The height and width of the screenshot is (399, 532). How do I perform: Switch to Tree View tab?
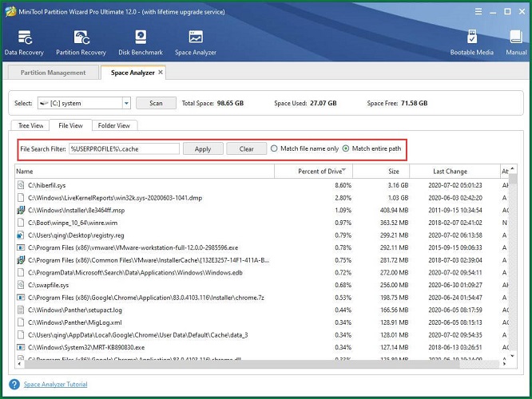(30, 125)
